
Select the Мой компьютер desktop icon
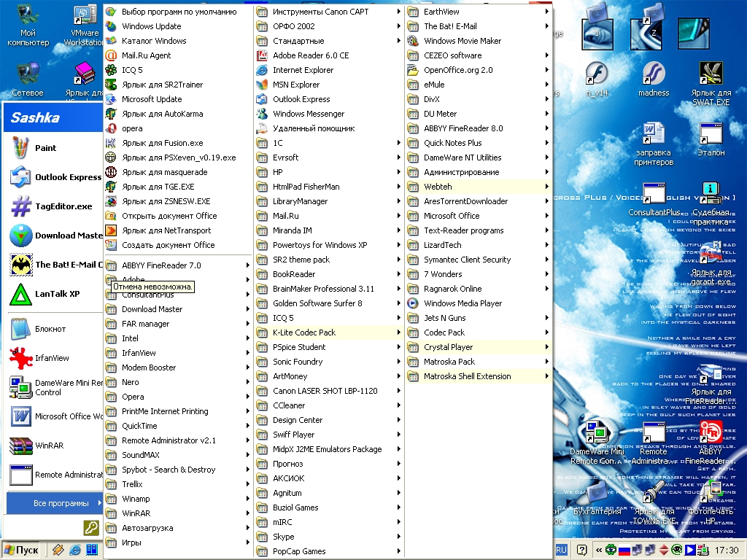click(28, 26)
